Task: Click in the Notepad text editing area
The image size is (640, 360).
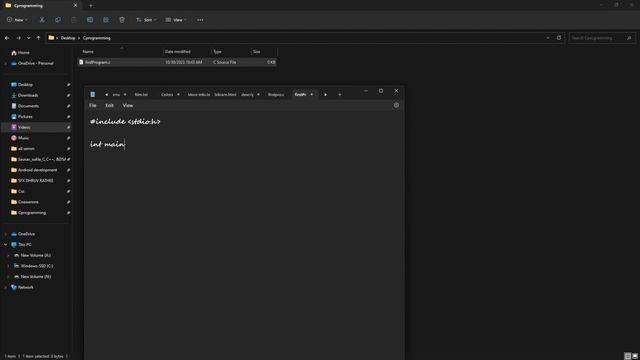Action: [x=244, y=235]
